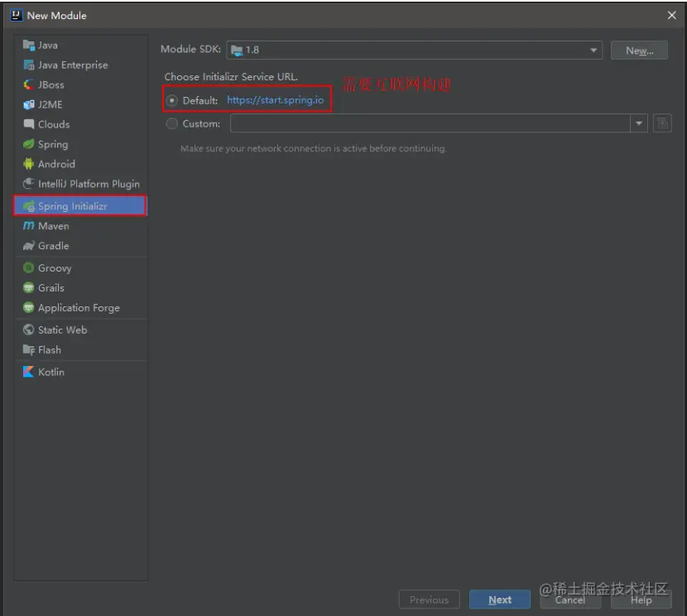The height and width of the screenshot is (616, 687).
Task: Select the Groovy text entry
Action: [55, 268]
